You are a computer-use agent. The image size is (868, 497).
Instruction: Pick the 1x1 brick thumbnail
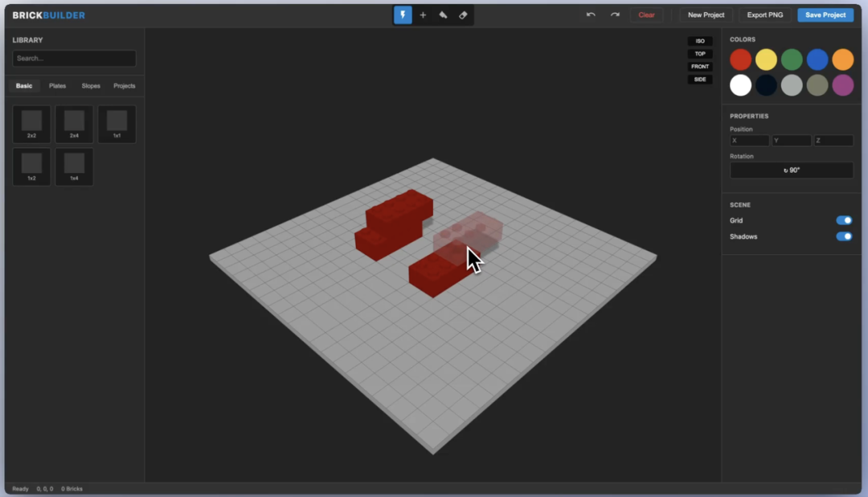pos(117,124)
